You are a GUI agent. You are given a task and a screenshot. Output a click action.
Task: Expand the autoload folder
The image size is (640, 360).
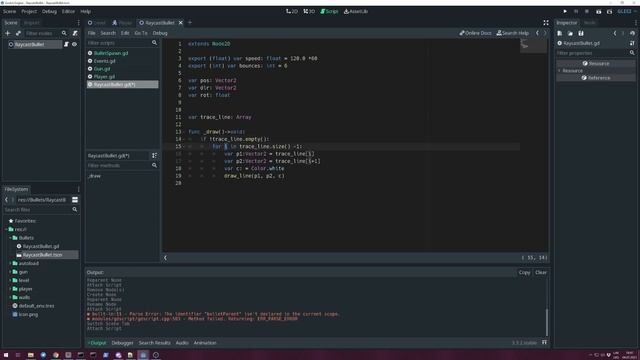click(x=10, y=264)
